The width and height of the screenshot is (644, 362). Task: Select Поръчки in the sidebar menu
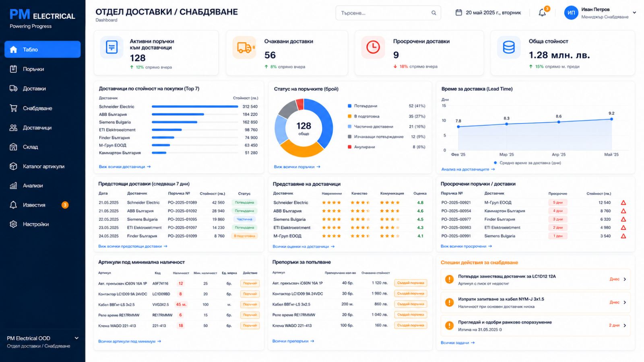click(33, 69)
